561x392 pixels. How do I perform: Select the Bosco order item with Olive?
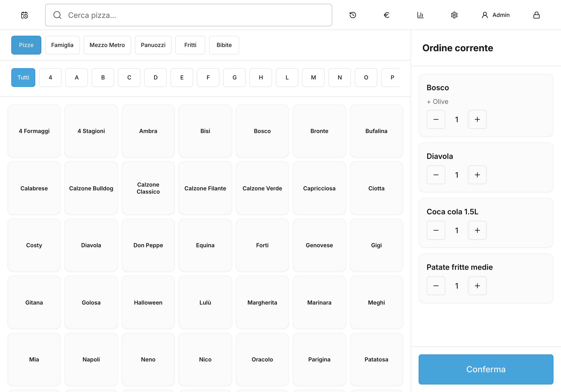(486, 105)
